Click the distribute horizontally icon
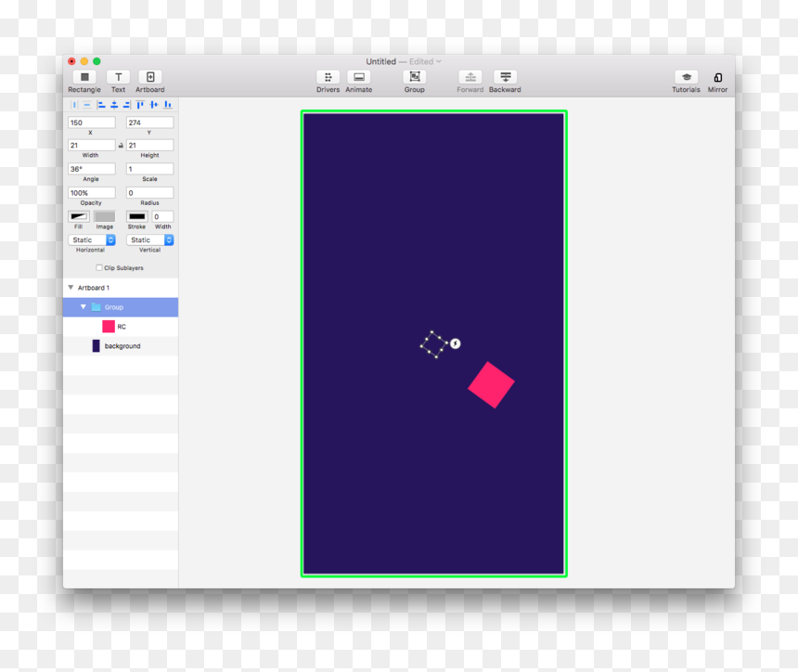The width and height of the screenshot is (798, 672). coord(74,104)
